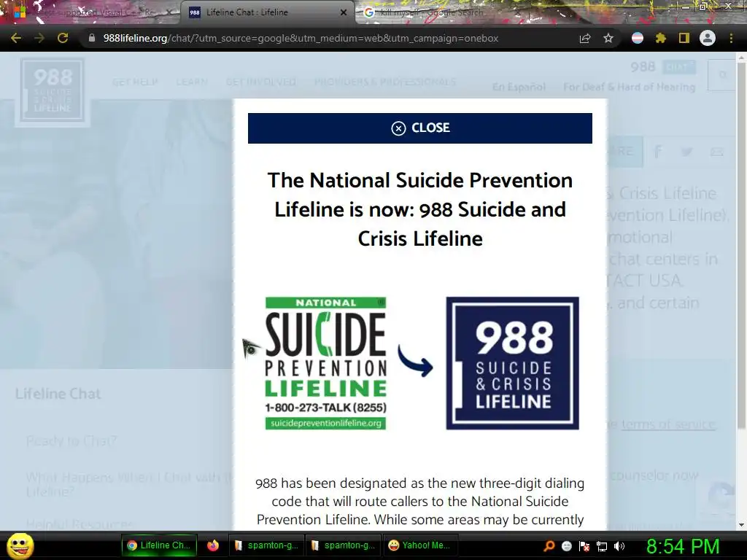
Task: Close the Lifeline Chat tab
Action: click(x=344, y=12)
